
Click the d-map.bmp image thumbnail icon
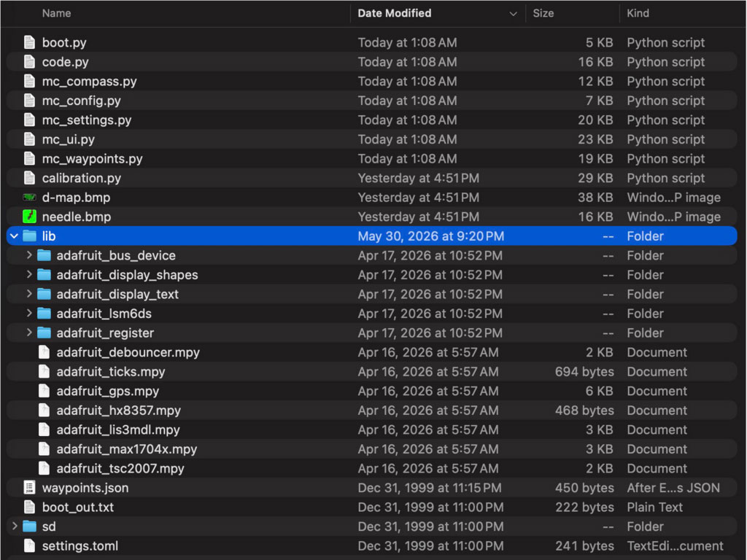[29, 197]
